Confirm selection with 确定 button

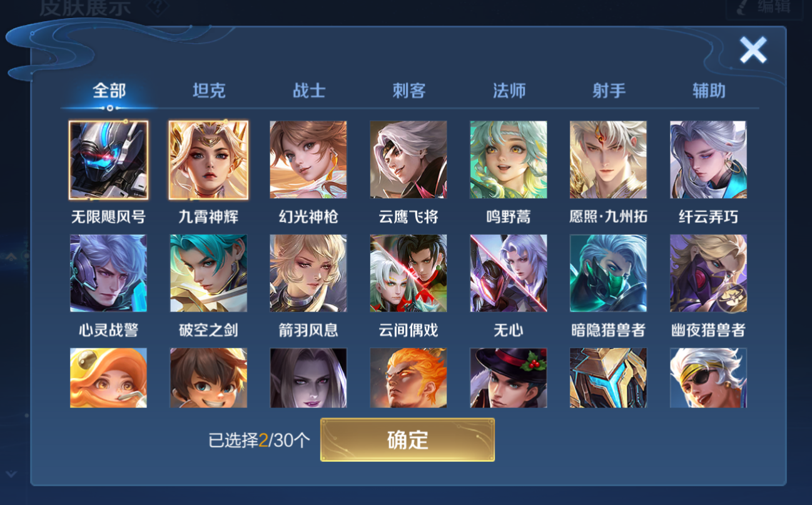coord(407,440)
